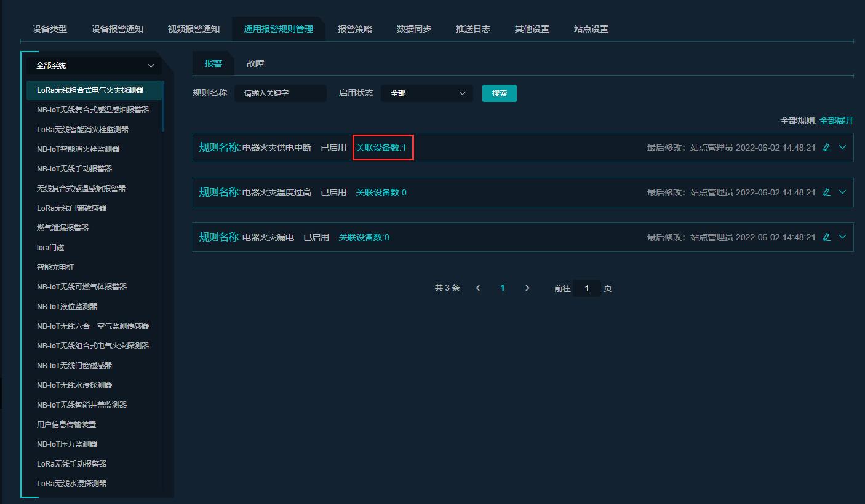
Task: Expand the 电器火灾供电中断 rule chevron
Action: (843, 148)
